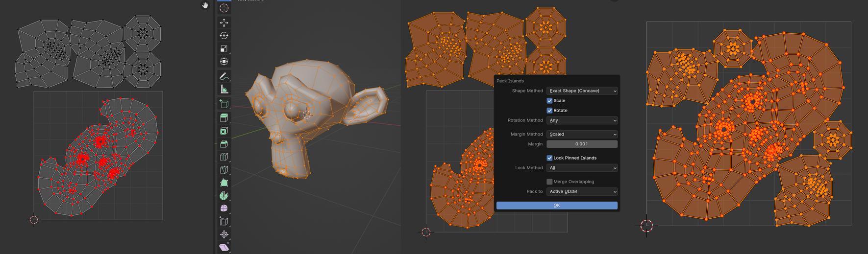Screen dimensions: 868x254
Task: Click the Margin Method label
Action: [527, 134]
